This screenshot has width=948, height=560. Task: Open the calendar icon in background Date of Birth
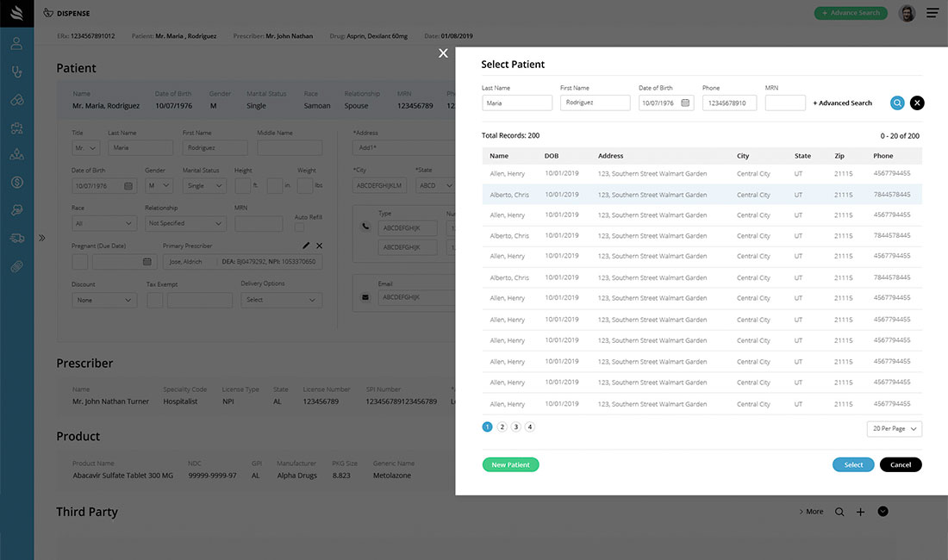pos(128,186)
